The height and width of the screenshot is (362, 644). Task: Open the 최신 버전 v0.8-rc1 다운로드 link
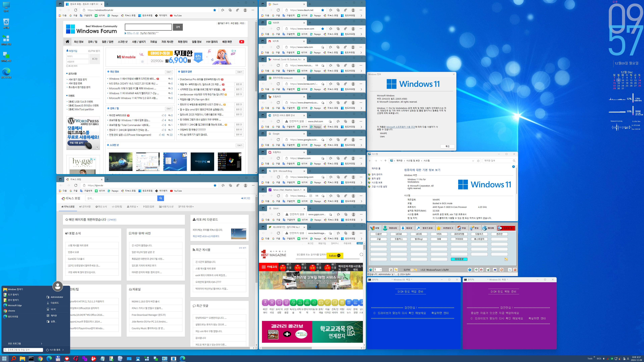click(x=206, y=236)
